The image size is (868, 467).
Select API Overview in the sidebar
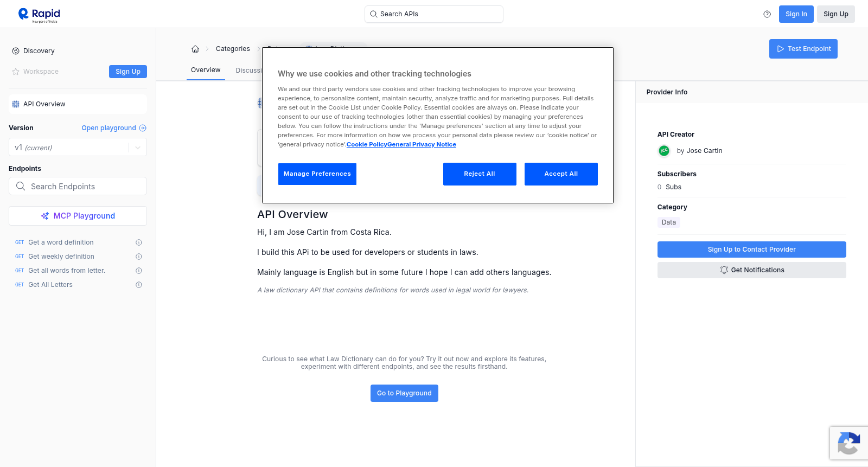point(78,104)
